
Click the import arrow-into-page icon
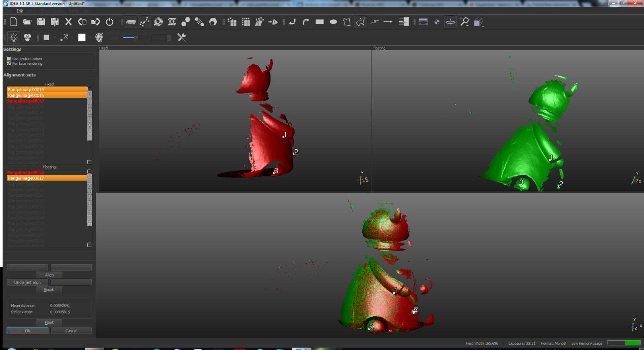click(82, 22)
